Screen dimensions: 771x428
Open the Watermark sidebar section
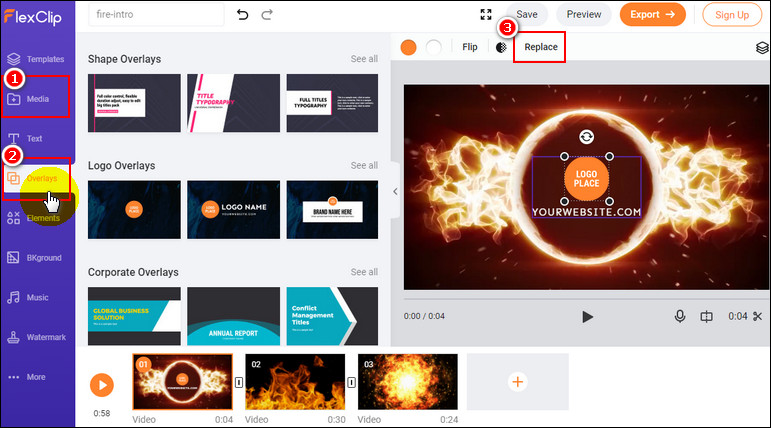coord(36,337)
